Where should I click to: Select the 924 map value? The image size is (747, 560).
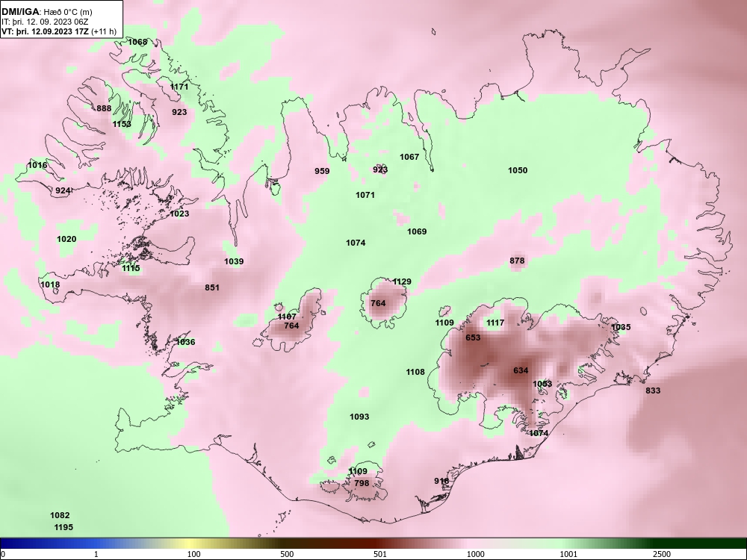click(x=63, y=190)
